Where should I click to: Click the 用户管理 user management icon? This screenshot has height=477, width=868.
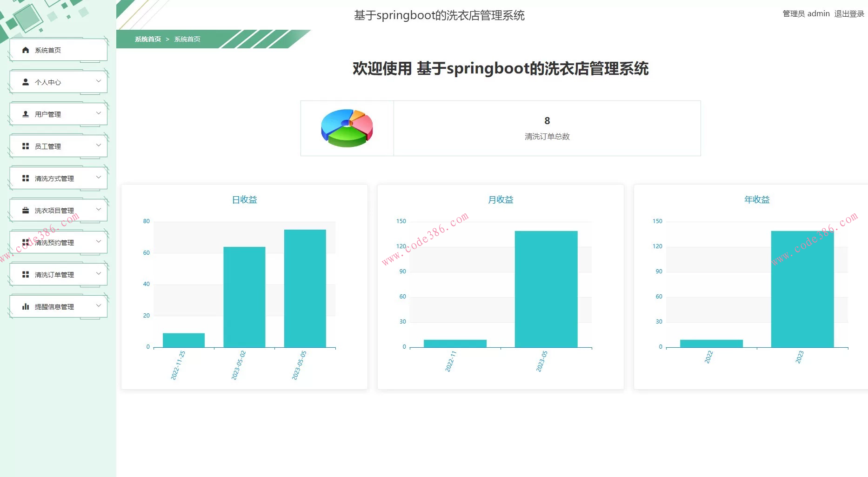[25, 113]
